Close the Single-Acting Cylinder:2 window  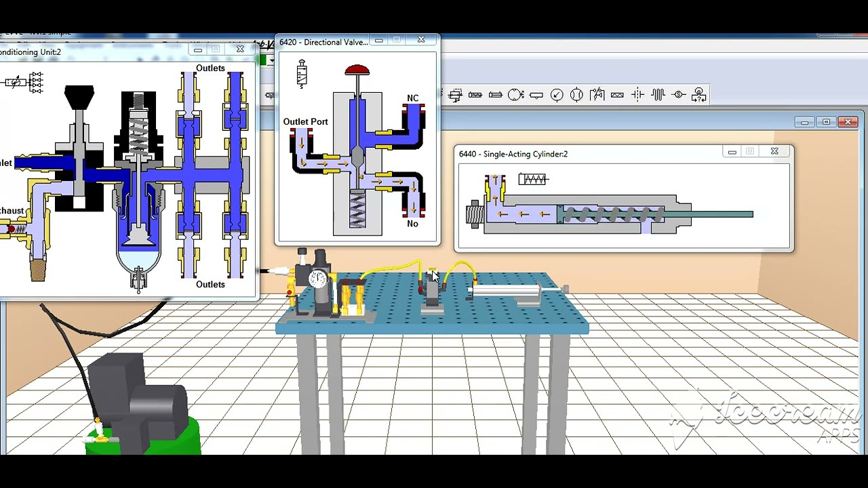[774, 151]
